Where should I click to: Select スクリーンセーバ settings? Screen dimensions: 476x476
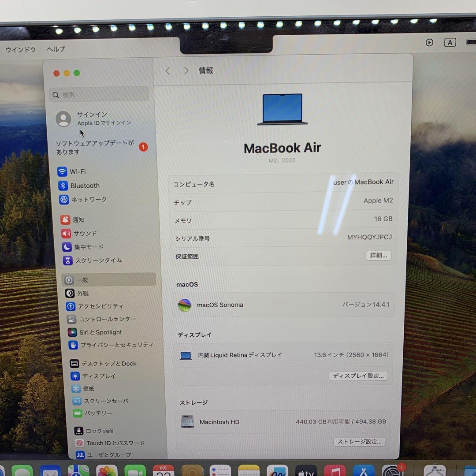click(100, 401)
